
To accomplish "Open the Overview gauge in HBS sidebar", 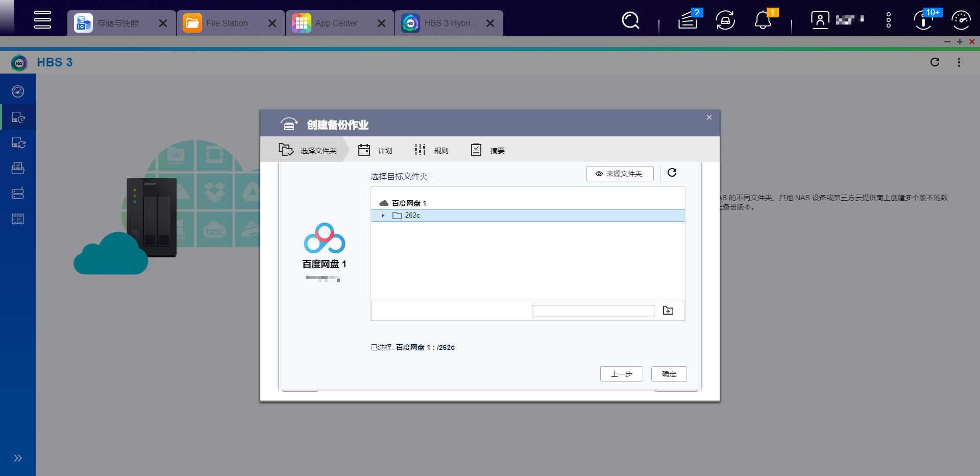I will pos(18,91).
